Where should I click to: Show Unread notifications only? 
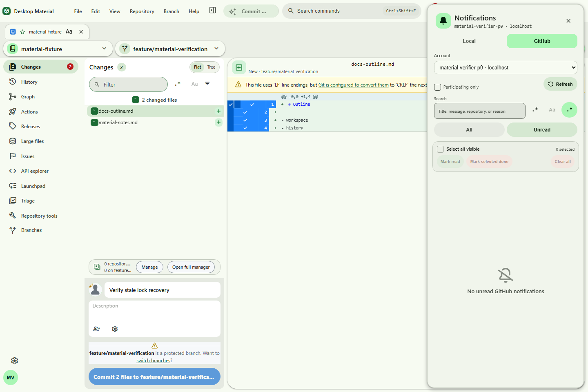[x=542, y=130]
